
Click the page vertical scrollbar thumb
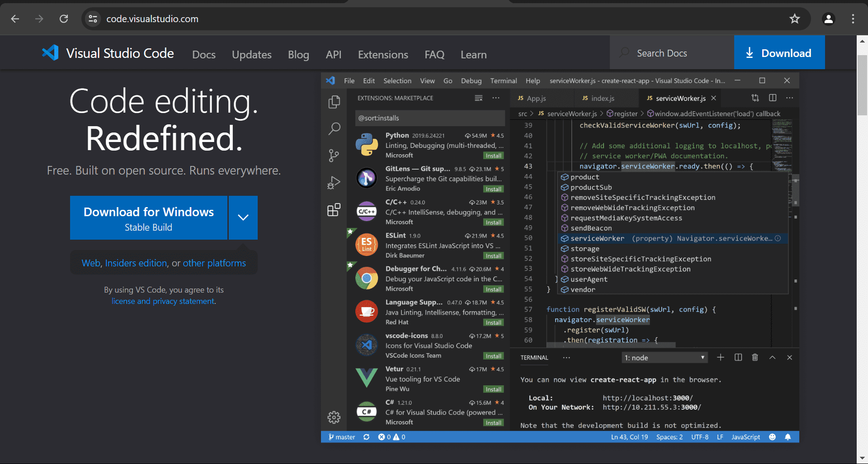[x=862, y=86]
